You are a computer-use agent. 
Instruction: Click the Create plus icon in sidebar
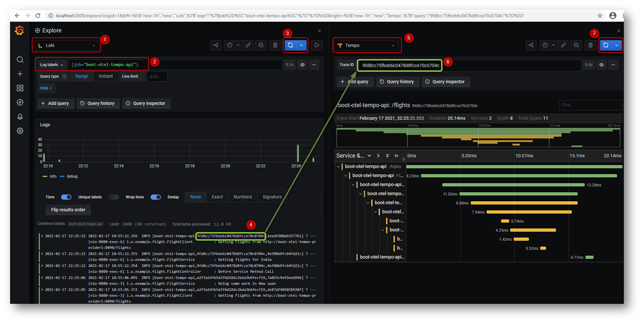[x=20, y=74]
